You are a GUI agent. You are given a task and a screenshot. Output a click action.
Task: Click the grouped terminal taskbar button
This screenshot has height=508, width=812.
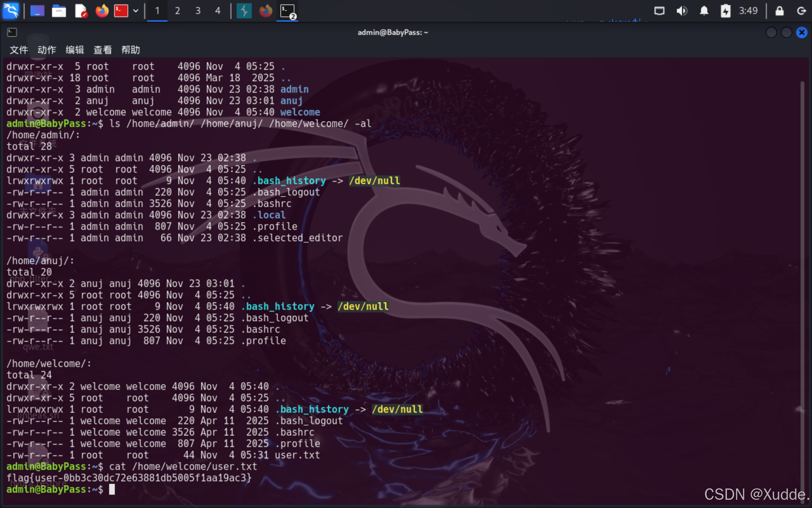(287, 11)
